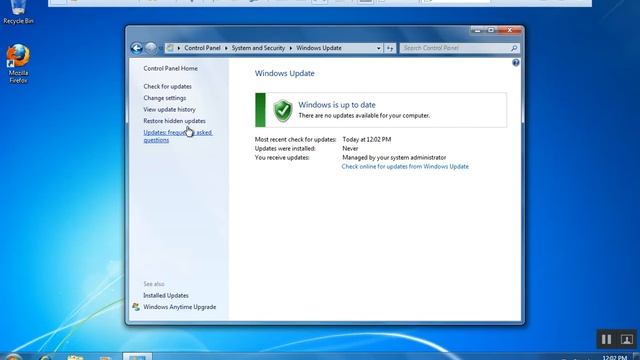Open View update history
The image size is (640, 360).
(x=169, y=109)
